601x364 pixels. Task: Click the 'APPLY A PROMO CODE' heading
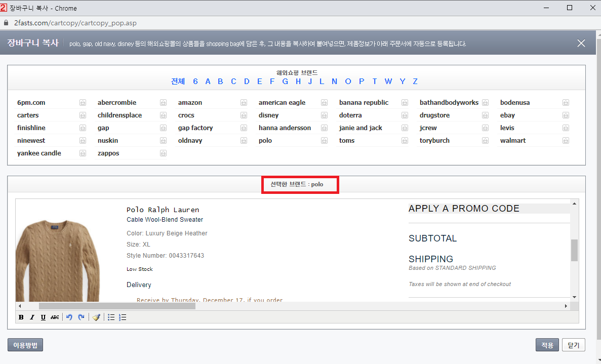464,209
